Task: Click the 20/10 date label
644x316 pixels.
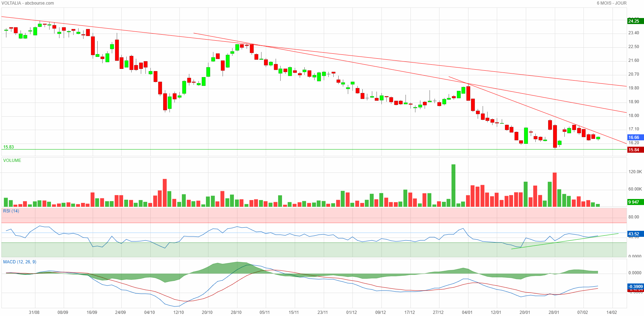Action: tap(207, 312)
